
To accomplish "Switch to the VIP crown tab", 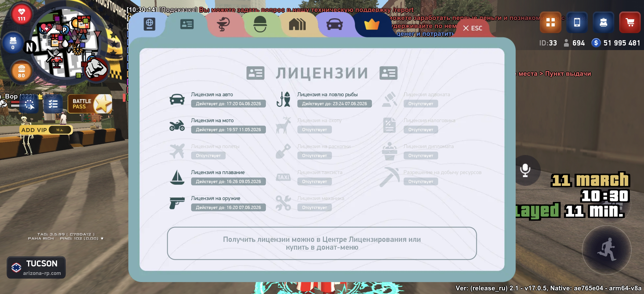I will 371,24.
